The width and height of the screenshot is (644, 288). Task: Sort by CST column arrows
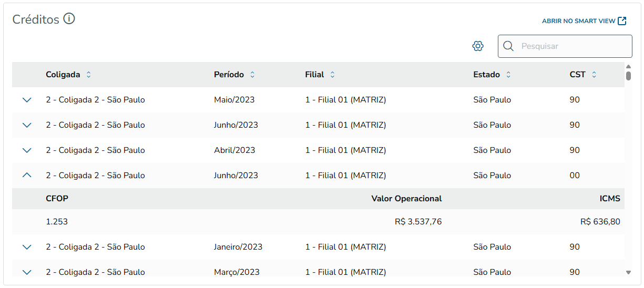coord(594,75)
